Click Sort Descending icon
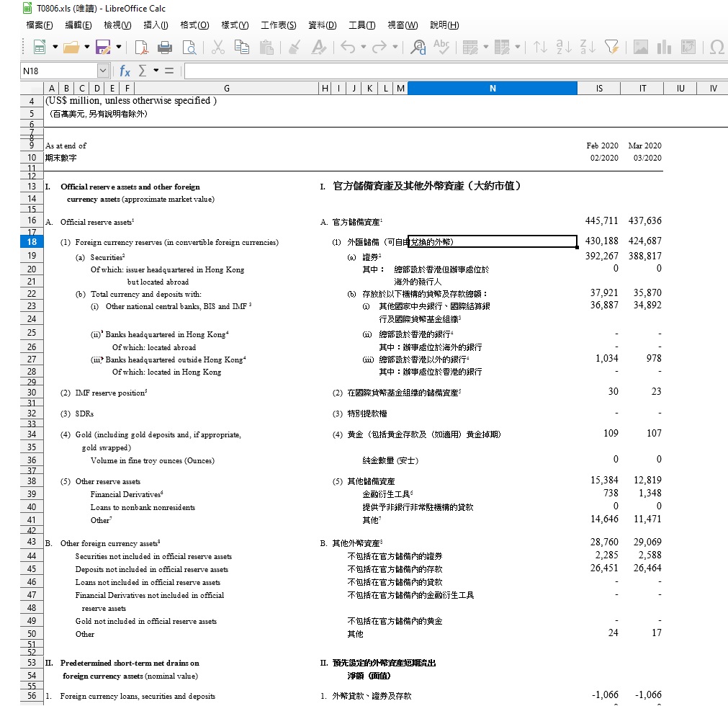The width and height of the screenshot is (728, 706). coord(588,47)
